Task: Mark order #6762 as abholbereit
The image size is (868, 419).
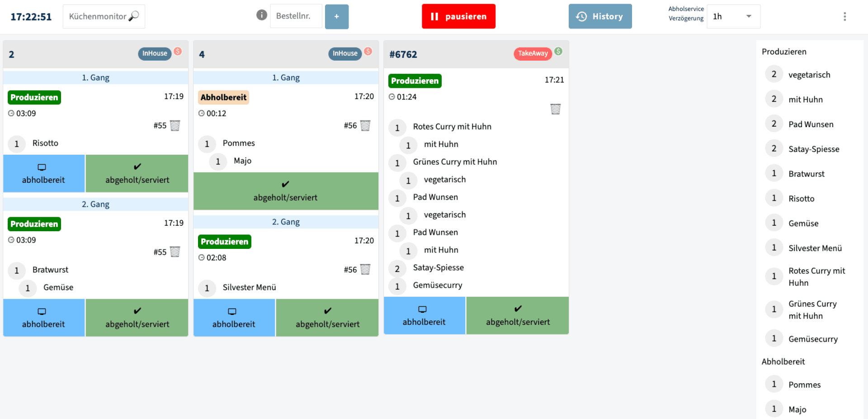Action: point(424,315)
